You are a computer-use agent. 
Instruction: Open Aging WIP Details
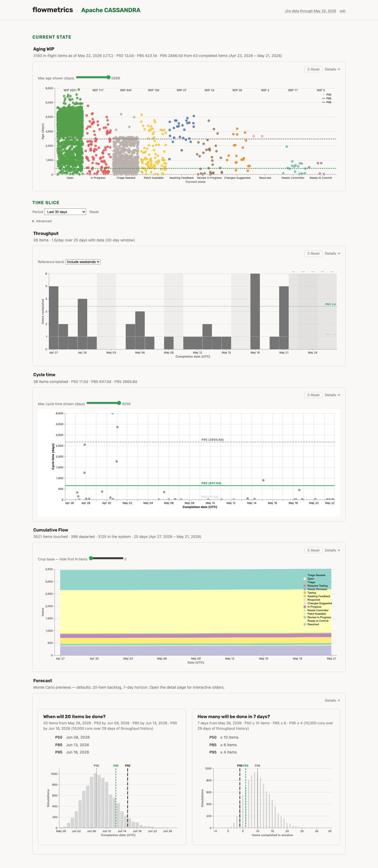point(332,69)
